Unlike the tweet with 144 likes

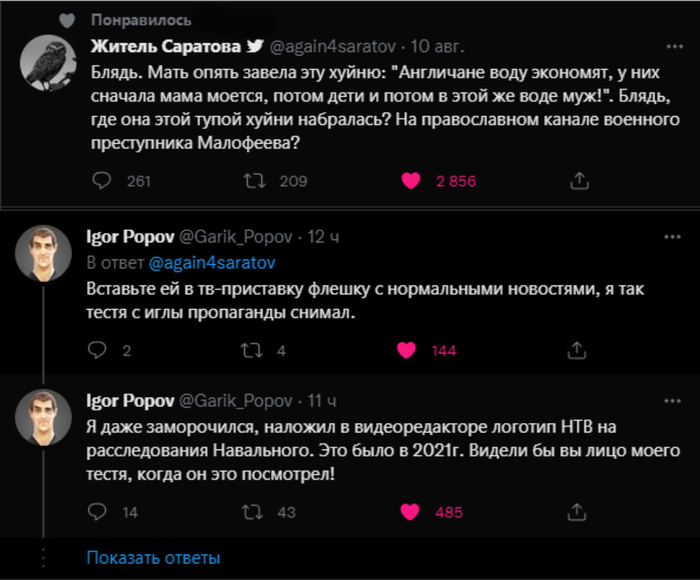tap(407, 350)
